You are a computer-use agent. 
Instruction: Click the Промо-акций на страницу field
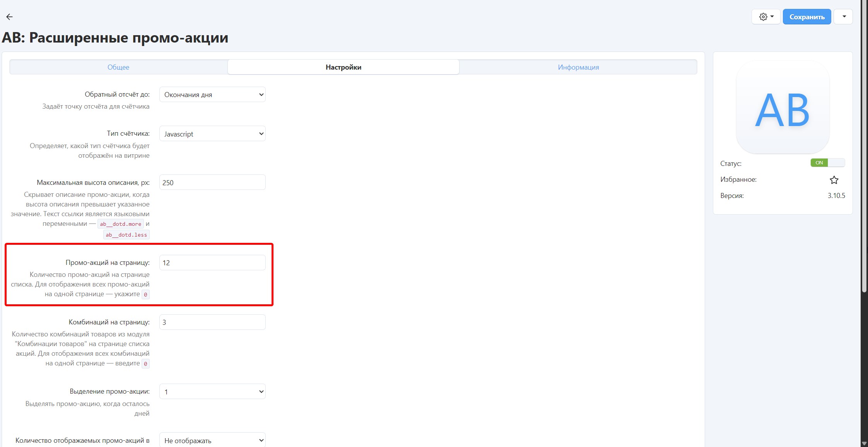click(x=212, y=263)
